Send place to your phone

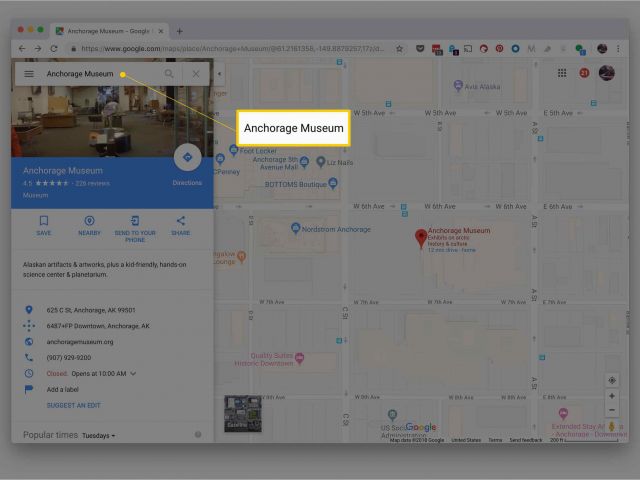[135, 229]
